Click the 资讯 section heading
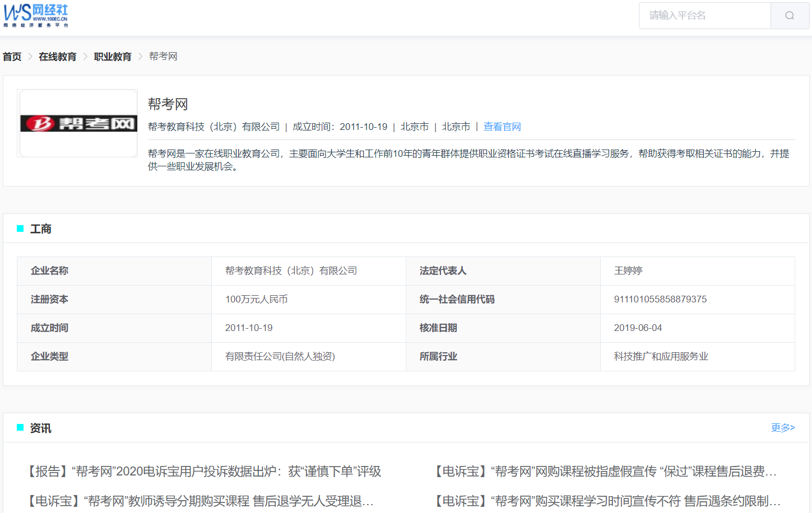Screen dimensions: 812x513 coord(40,428)
